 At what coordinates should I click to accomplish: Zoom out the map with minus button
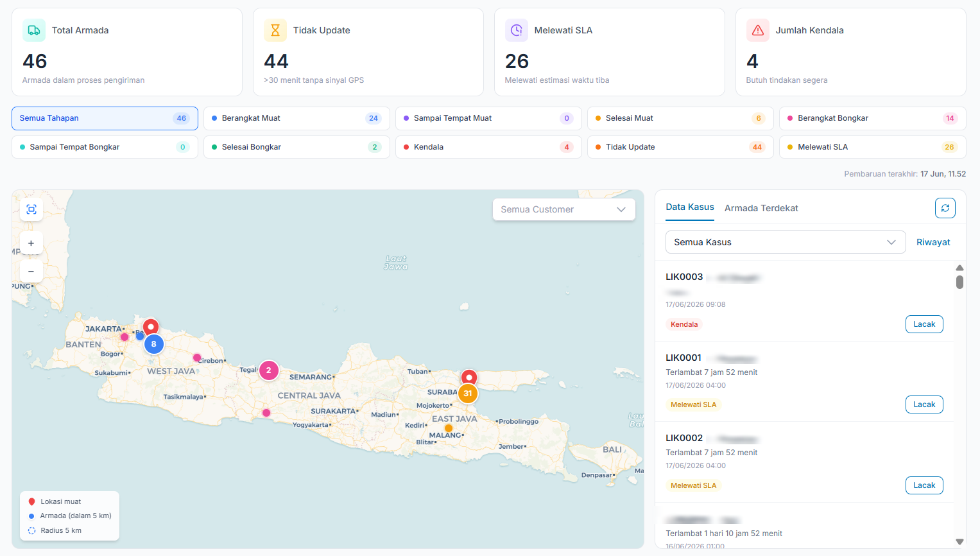pos(31,271)
